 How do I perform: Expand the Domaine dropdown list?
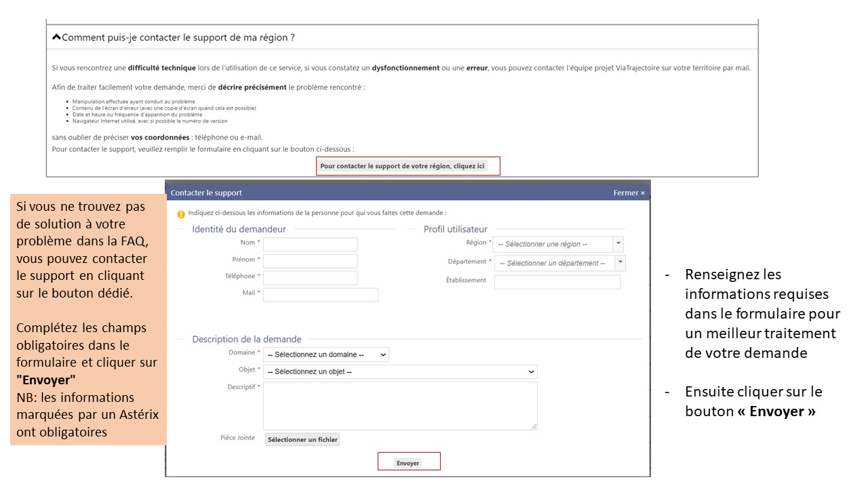tap(326, 354)
